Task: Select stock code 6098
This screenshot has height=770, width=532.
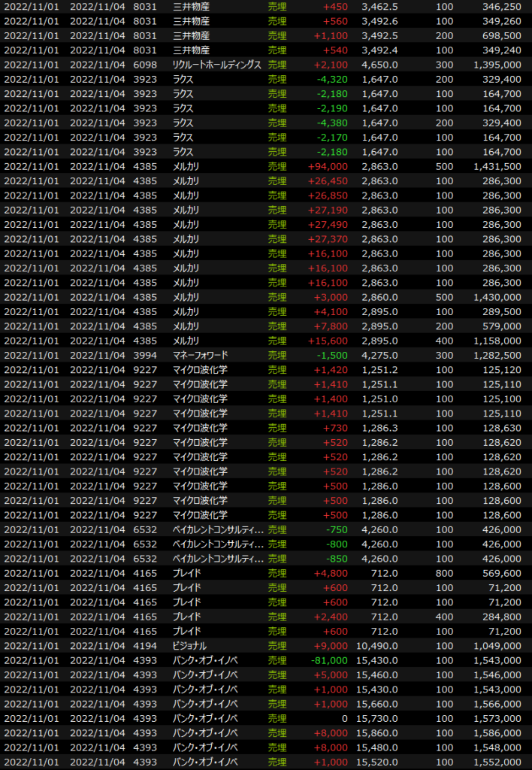Action: [145, 65]
